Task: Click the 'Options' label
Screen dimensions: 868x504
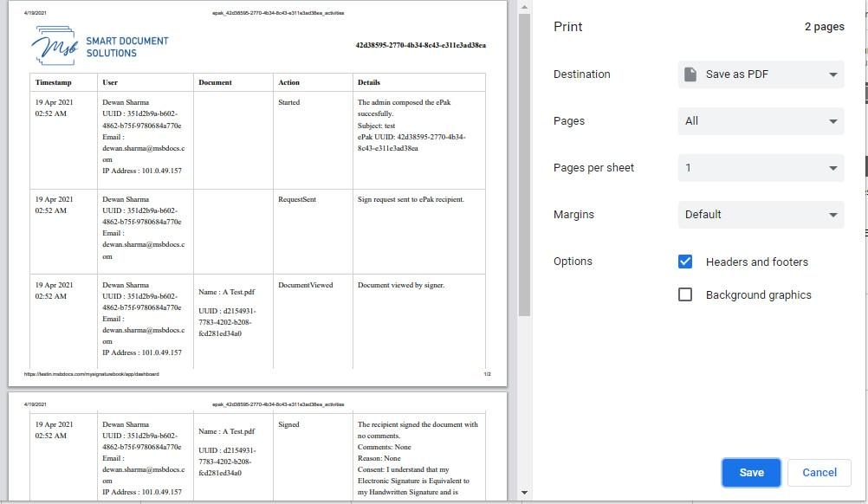Action: (573, 262)
